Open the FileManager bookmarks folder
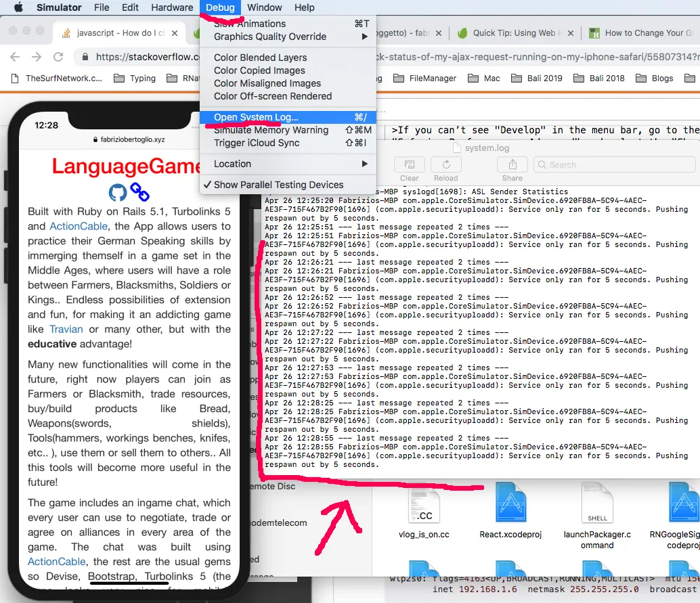This screenshot has width=700, height=603. click(x=424, y=79)
